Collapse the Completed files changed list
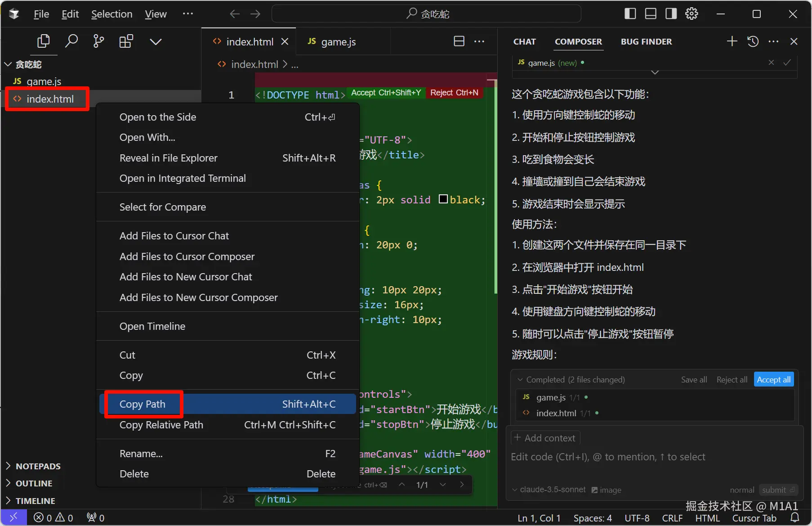Viewport: 812px width, 526px height. [x=520, y=379]
